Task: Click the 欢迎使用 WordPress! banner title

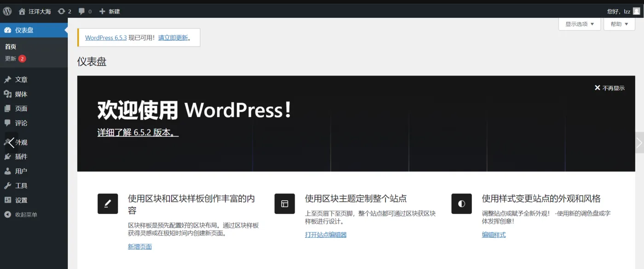Action: (194, 110)
